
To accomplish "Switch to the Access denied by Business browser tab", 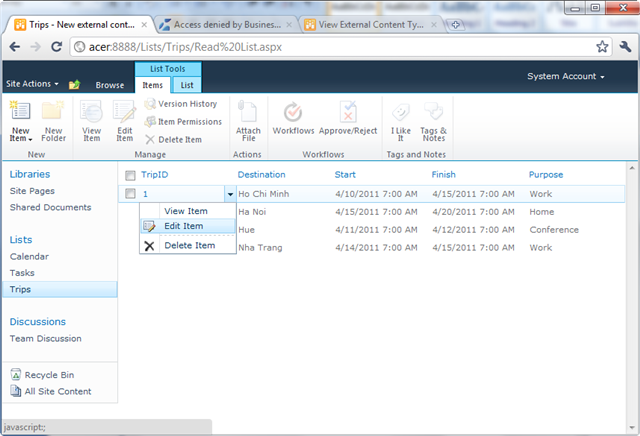I will click(227, 25).
